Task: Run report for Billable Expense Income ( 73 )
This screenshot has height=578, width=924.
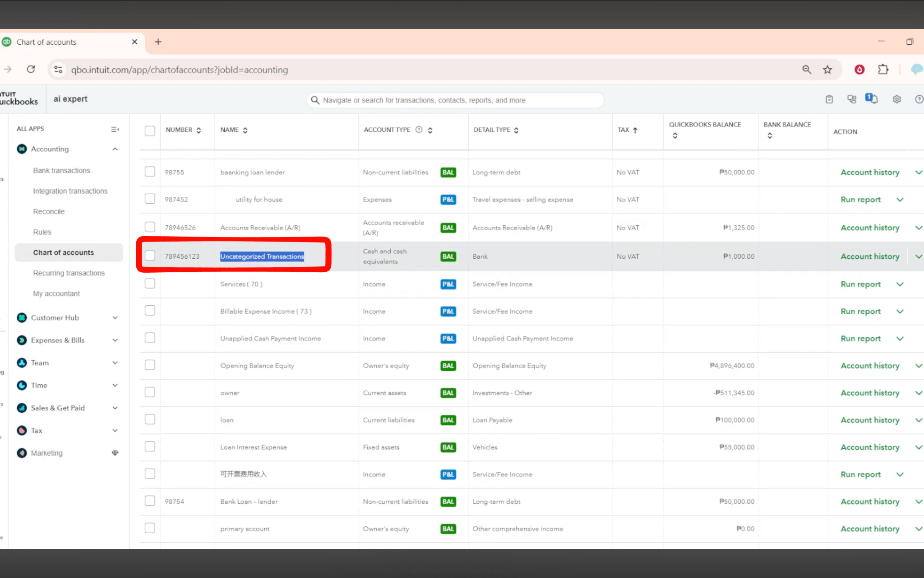Action: tap(860, 311)
